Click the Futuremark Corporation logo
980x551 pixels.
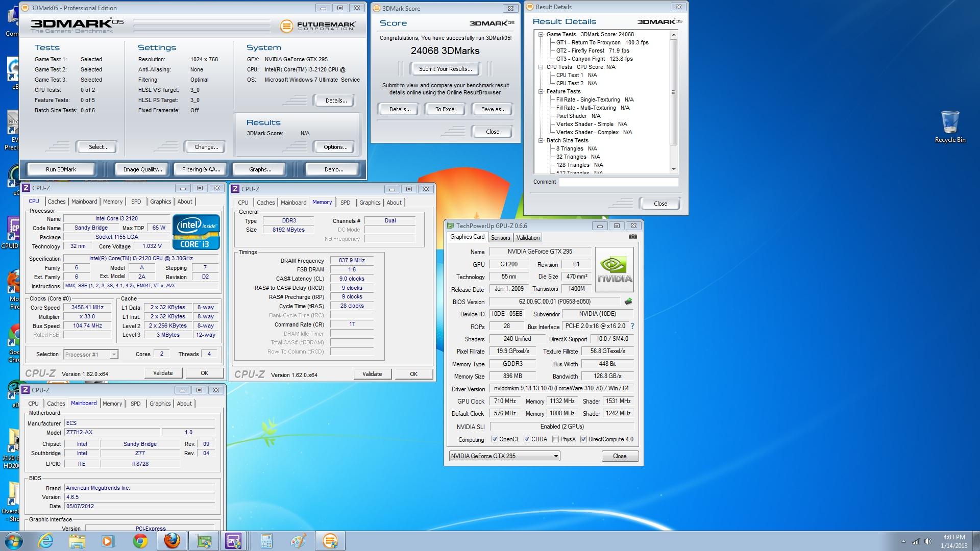click(x=317, y=26)
